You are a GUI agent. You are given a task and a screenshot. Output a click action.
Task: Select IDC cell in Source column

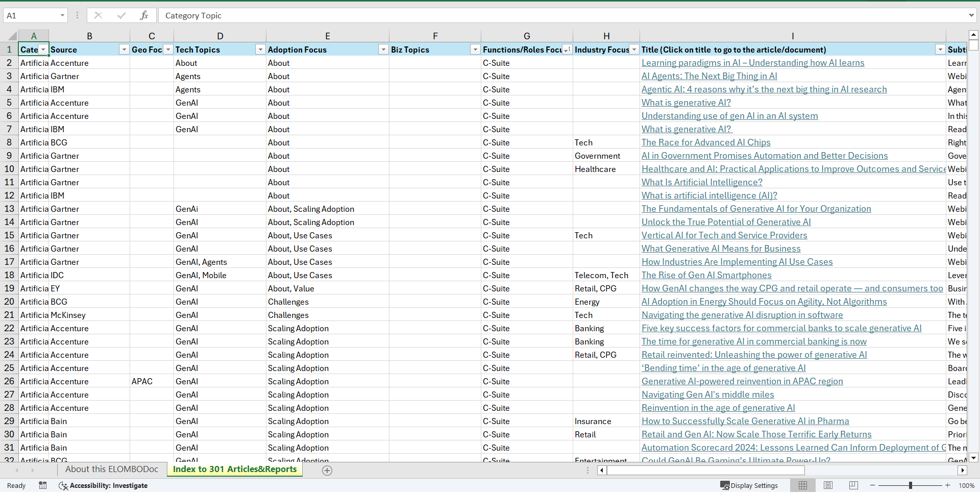89,275
